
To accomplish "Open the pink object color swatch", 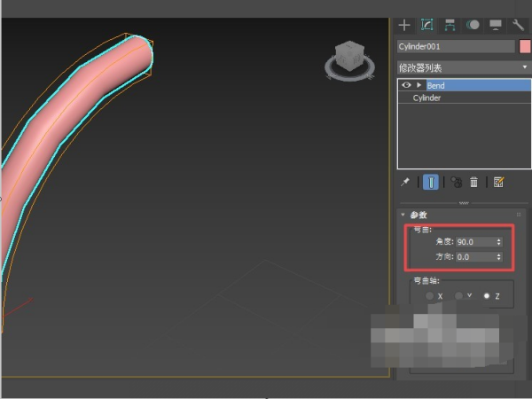I will point(525,46).
